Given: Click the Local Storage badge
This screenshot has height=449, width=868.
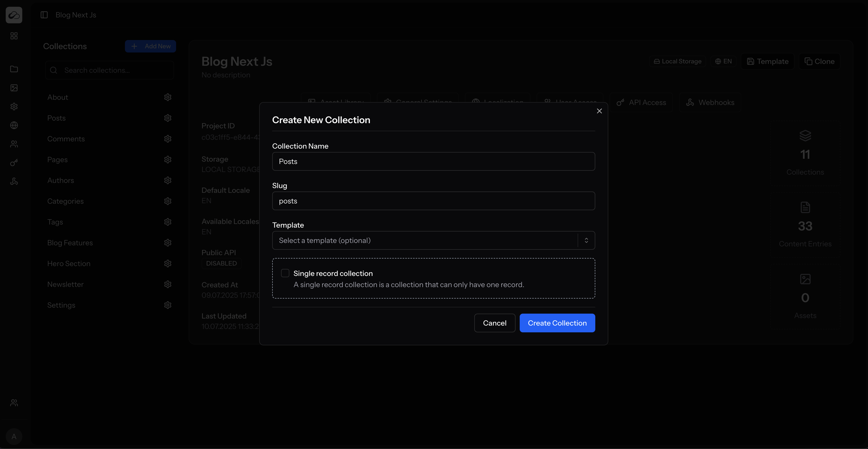Looking at the screenshot, I should (678, 61).
